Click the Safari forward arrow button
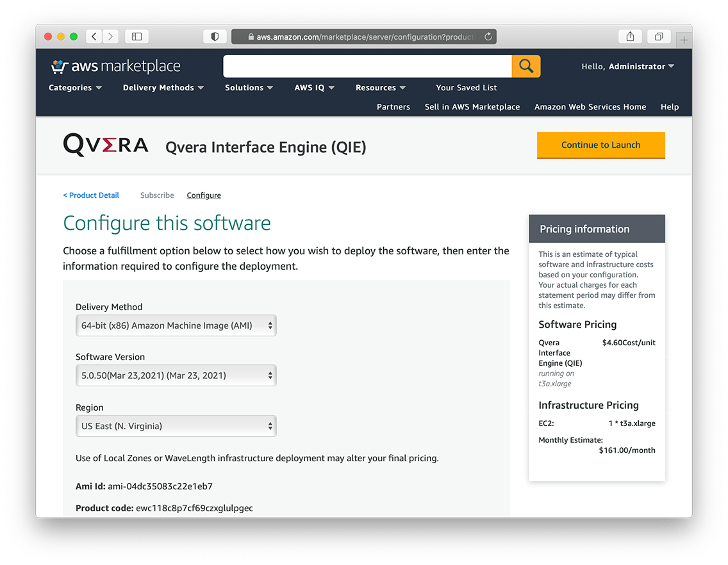Image resolution: width=728 pixels, height=565 pixels. [111, 37]
